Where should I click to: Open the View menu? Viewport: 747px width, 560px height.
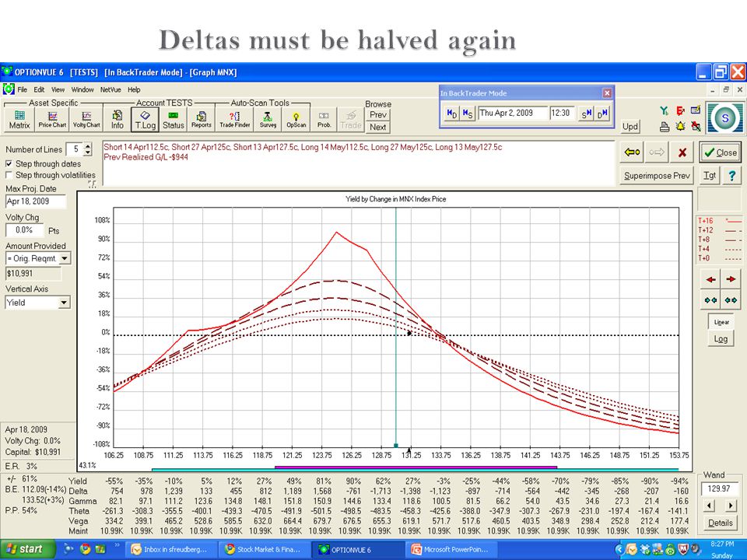click(x=58, y=89)
